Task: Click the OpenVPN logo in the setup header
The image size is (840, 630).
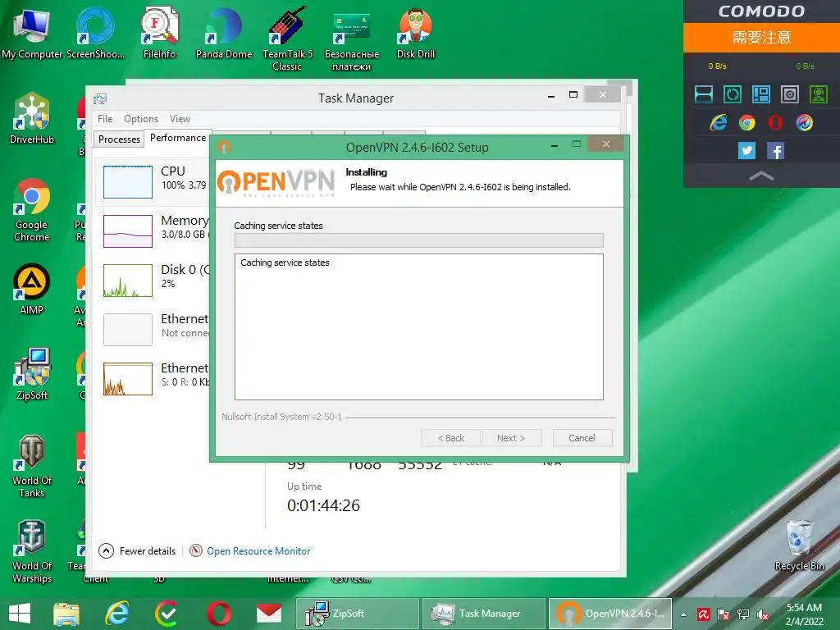Action: coord(276,182)
